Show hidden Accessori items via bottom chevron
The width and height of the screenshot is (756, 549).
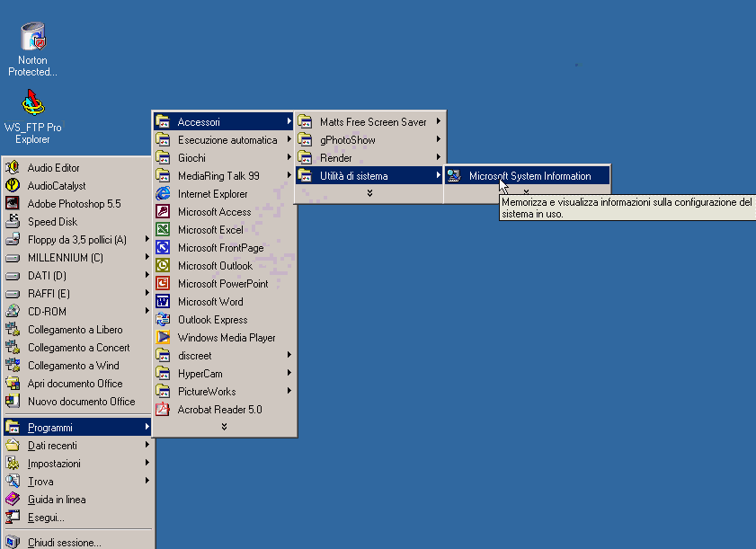(369, 193)
